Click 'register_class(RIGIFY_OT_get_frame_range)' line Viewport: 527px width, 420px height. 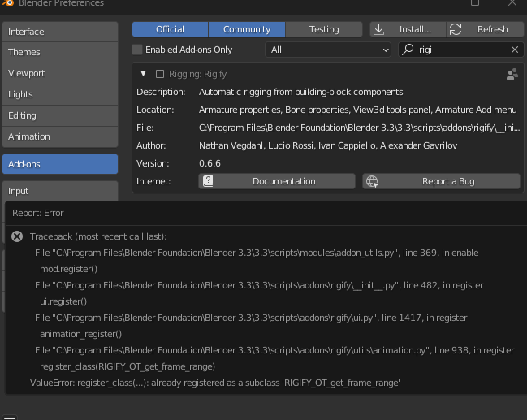[x=127, y=366]
